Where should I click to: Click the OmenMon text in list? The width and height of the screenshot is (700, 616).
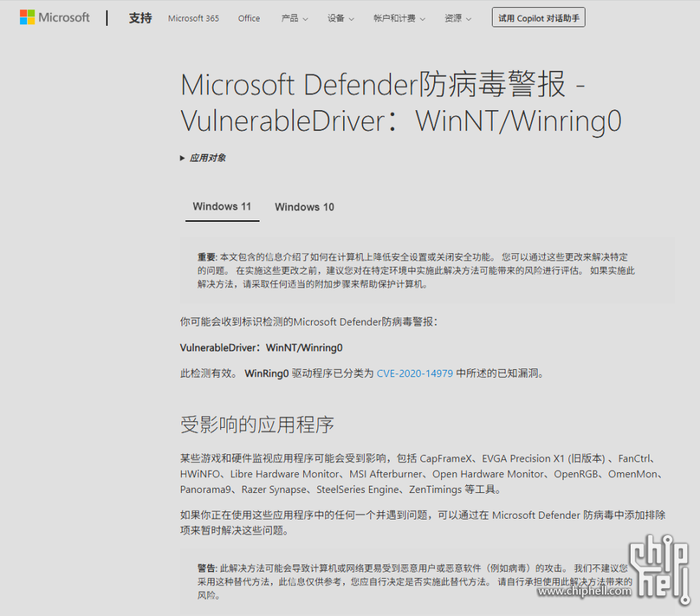633,474
